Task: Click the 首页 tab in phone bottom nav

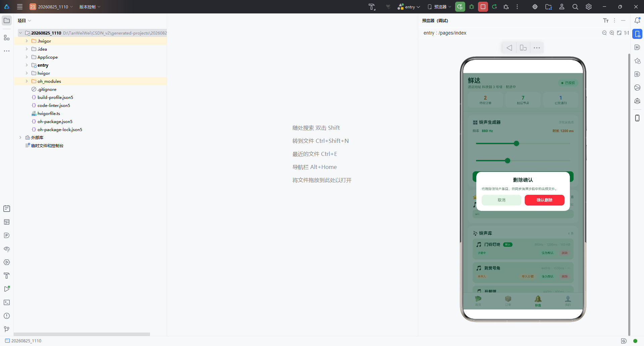Action: pos(478,301)
